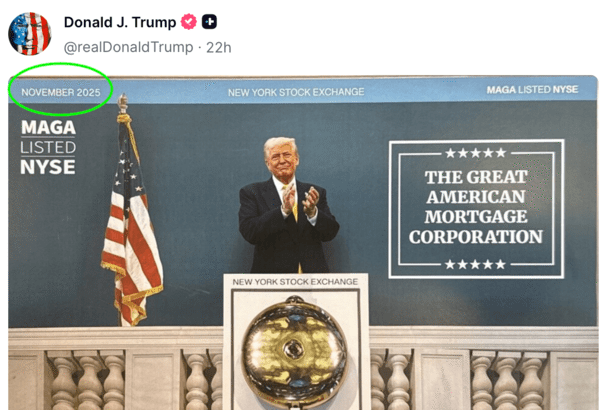Click the NEW YORK STOCK EXCHANGE banner header text

(x=296, y=92)
